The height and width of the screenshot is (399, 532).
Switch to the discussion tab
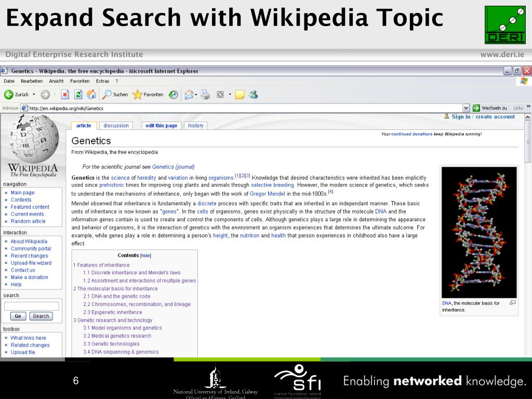tap(116, 126)
